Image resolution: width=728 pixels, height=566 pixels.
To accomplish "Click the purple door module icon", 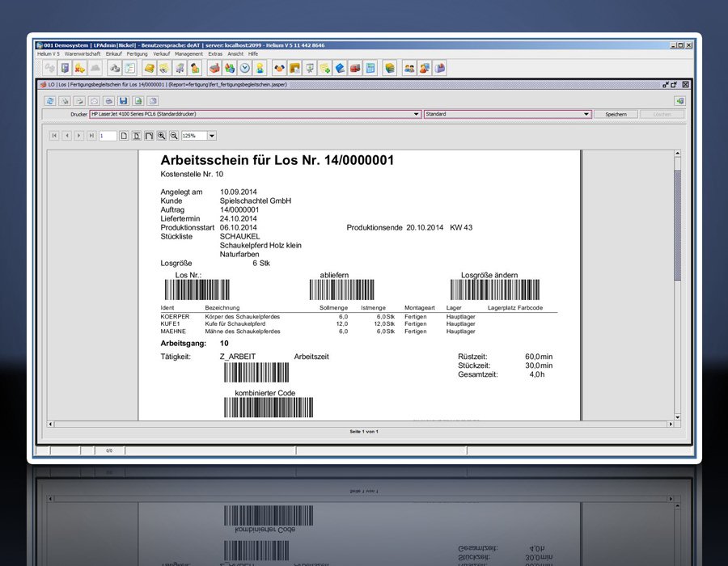I will tap(65, 68).
